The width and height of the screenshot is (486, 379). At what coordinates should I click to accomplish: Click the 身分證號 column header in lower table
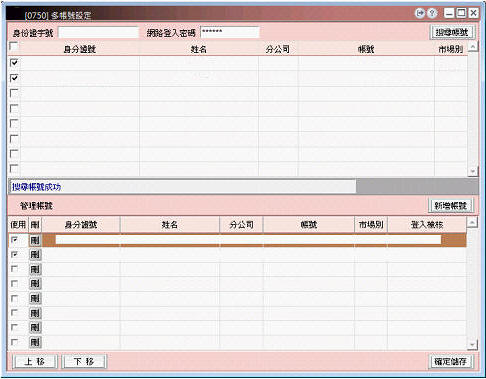click(81, 225)
